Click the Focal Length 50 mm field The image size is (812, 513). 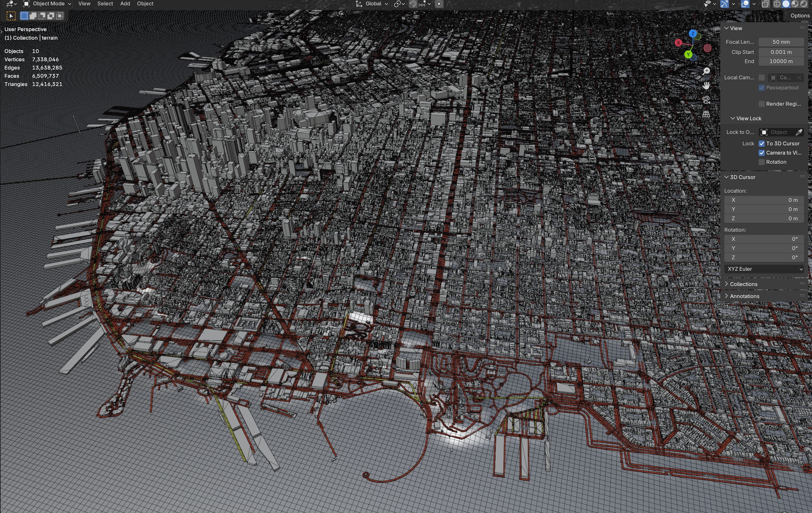point(781,42)
